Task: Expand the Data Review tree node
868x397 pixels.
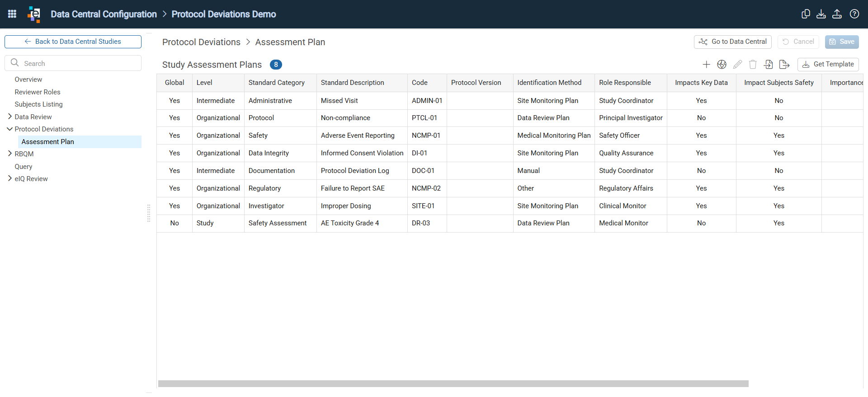Action: [10, 117]
